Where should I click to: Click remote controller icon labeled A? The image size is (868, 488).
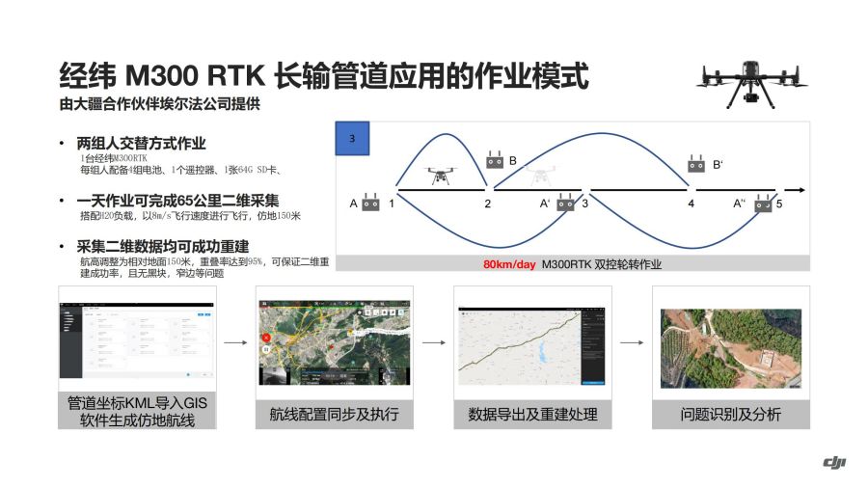pyautogui.click(x=370, y=203)
